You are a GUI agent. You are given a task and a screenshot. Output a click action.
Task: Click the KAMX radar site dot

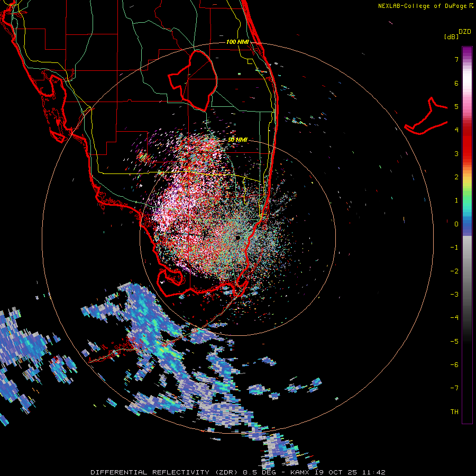[238, 237]
